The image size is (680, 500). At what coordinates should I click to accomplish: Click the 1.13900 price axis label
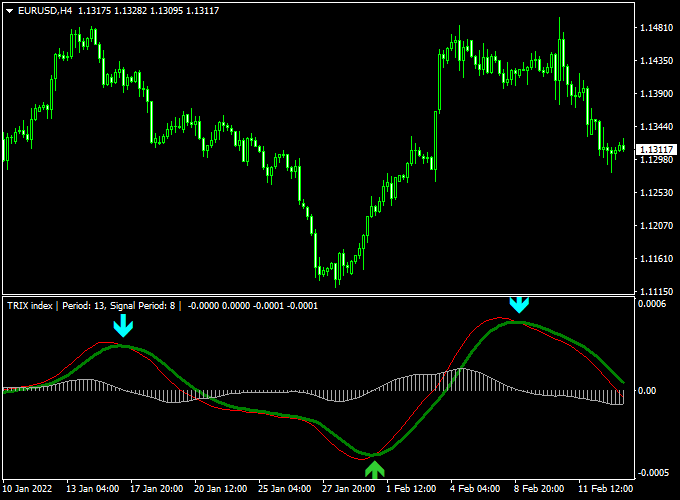[x=657, y=94]
